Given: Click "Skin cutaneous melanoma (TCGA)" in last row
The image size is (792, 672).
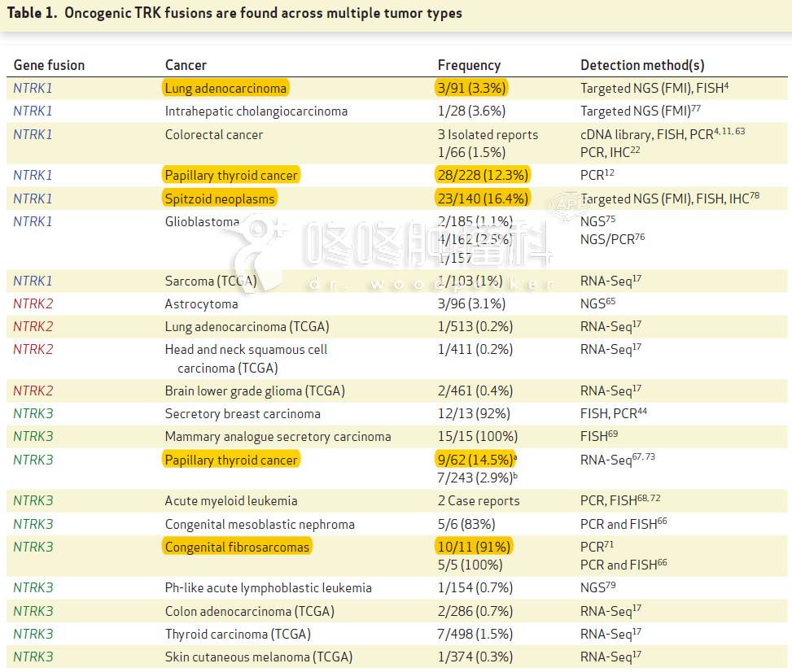Looking at the screenshot, I should coord(258,657).
